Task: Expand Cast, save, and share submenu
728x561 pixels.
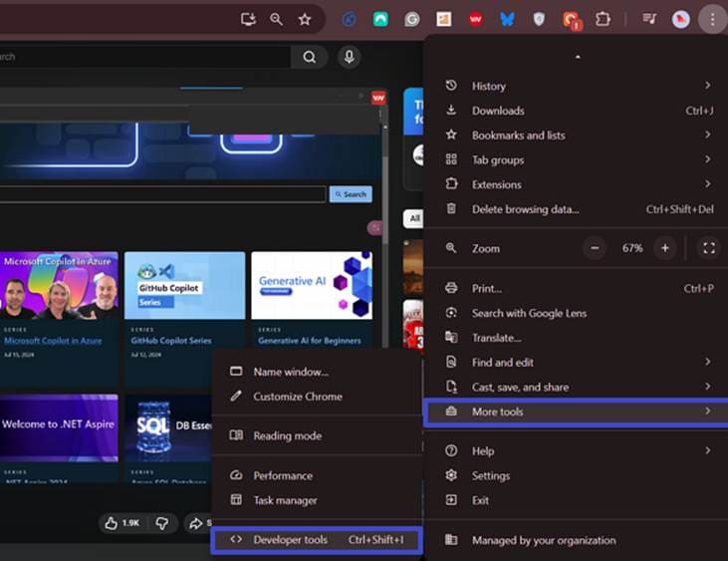Action: tap(576, 387)
